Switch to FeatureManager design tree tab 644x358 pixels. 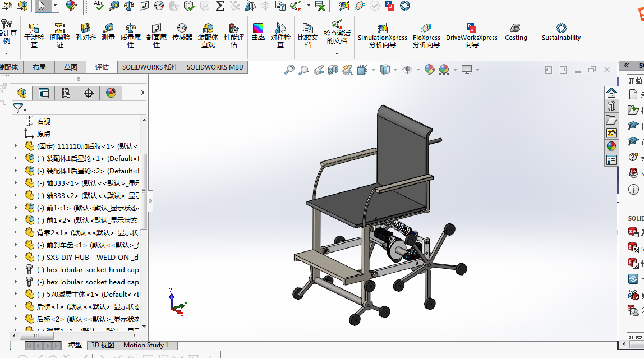22,93
